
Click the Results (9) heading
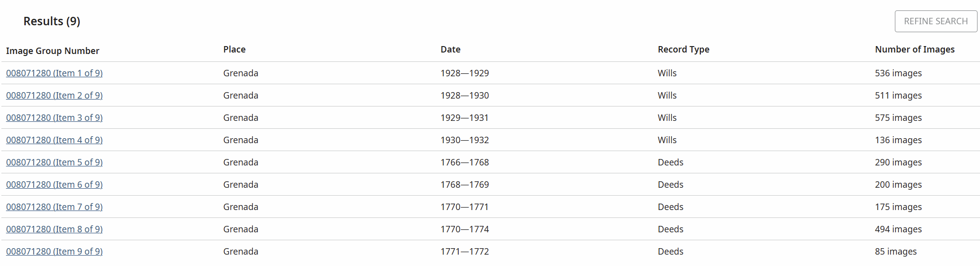point(51,21)
